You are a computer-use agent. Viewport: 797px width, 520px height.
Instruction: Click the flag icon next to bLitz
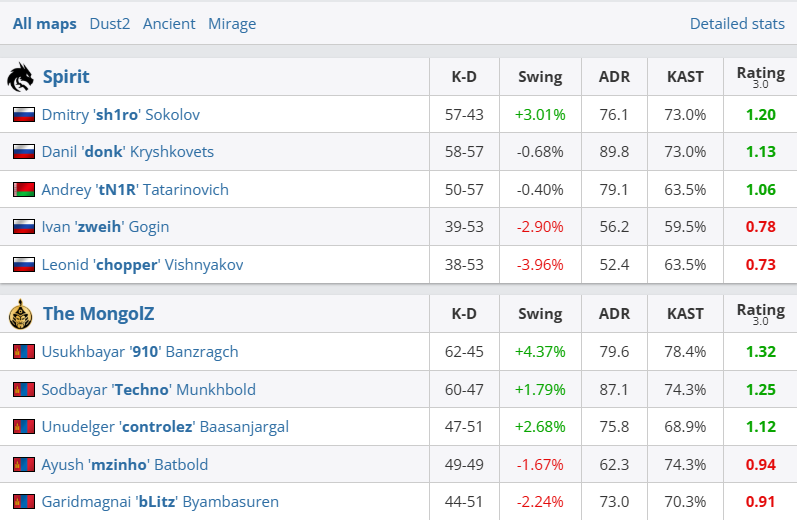click(x=23, y=502)
